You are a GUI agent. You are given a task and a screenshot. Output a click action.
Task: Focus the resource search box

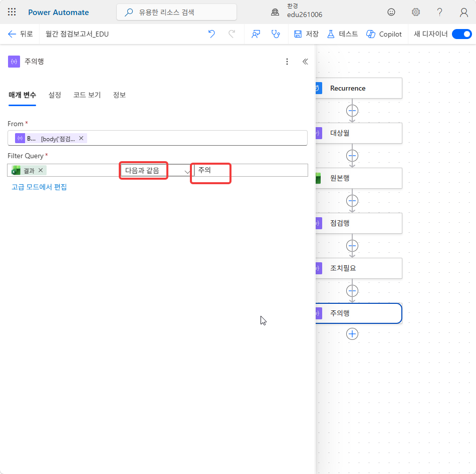pos(176,12)
